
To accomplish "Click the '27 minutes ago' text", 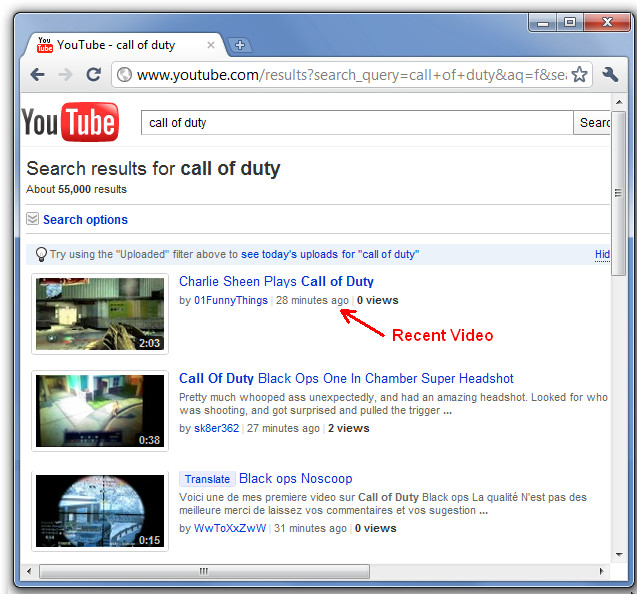I will (x=283, y=428).
